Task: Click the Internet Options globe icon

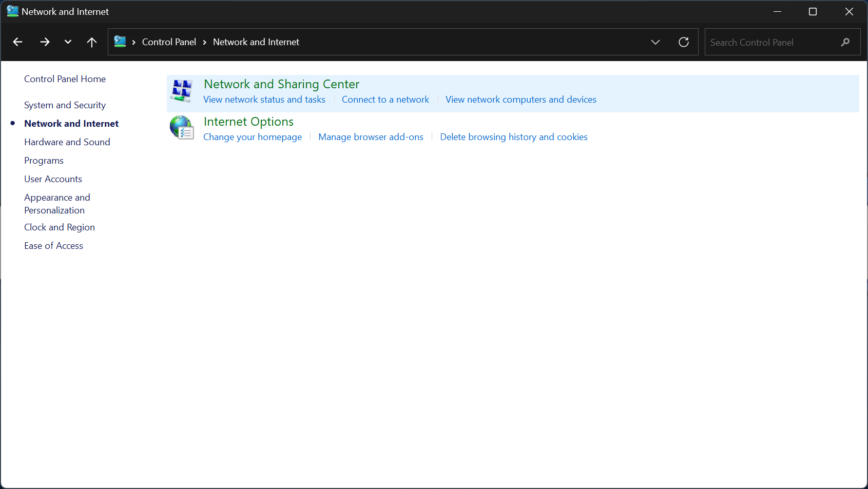Action: click(182, 127)
